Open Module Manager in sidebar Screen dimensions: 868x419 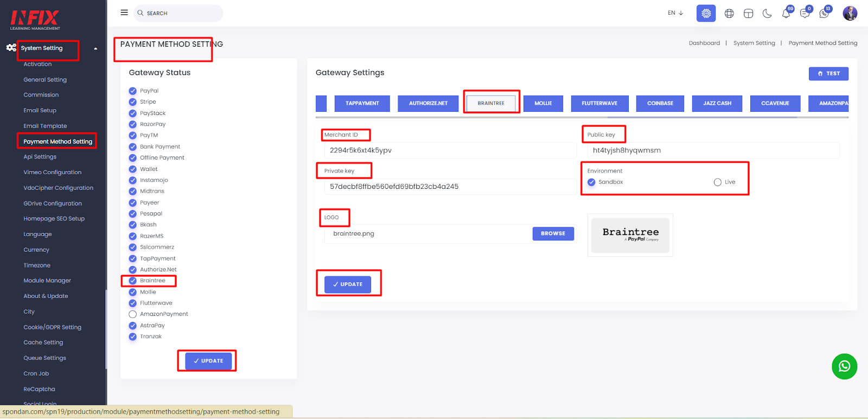click(47, 281)
